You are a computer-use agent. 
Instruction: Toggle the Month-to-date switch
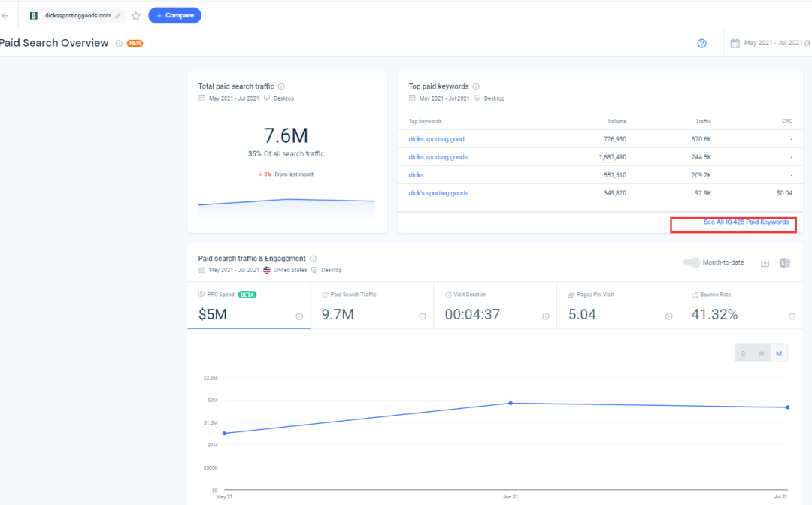(x=691, y=262)
